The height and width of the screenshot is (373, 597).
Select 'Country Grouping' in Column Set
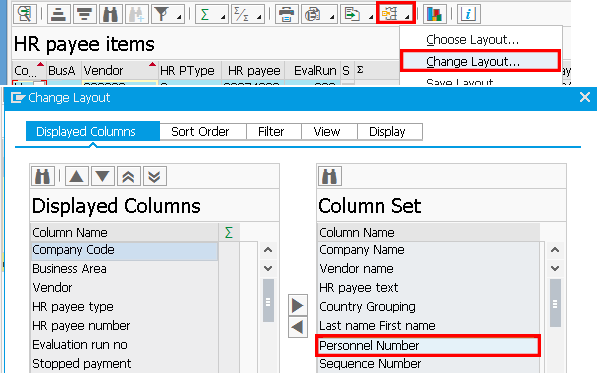[x=428, y=307]
